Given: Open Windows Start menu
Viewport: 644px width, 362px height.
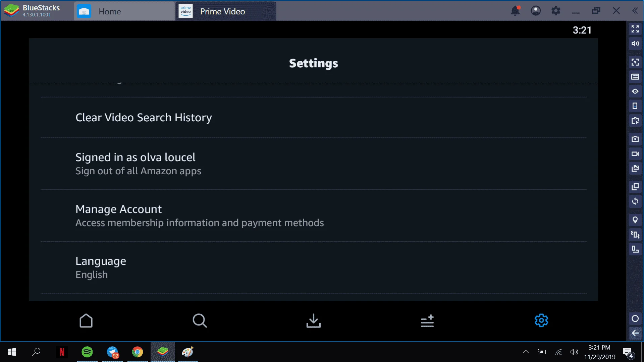Looking at the screenshot, I should pyautogui.click(x=12, y=352).
